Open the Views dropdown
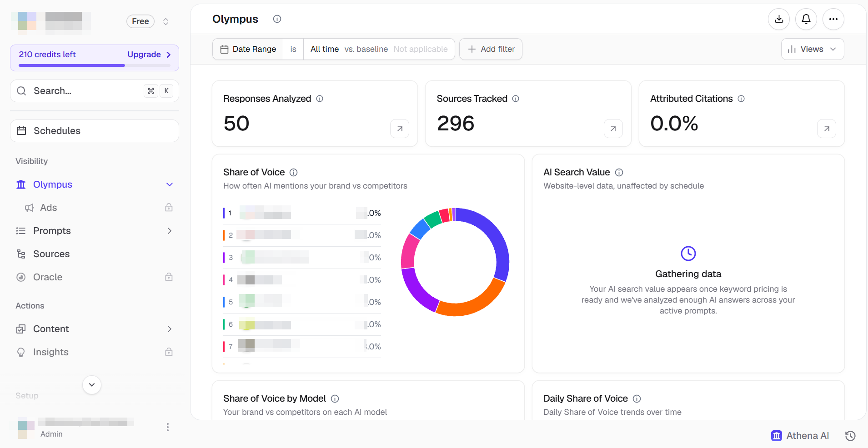 pos(813,49)
